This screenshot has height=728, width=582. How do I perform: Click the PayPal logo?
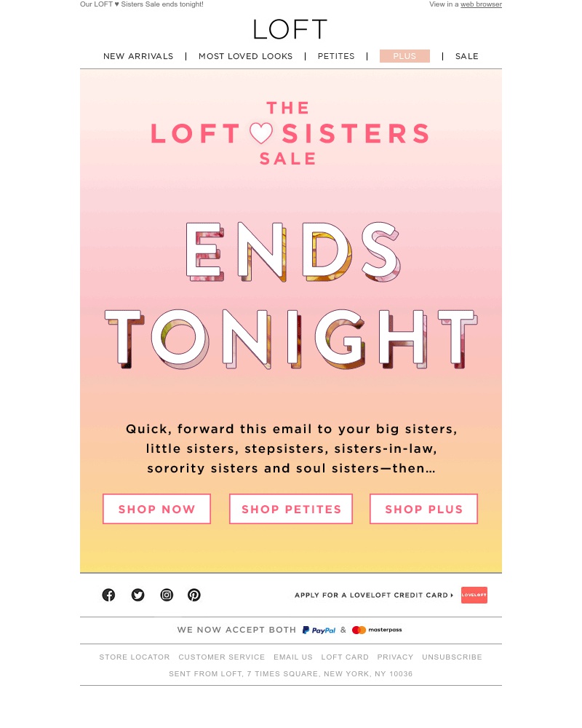click(x=319, y=630)
